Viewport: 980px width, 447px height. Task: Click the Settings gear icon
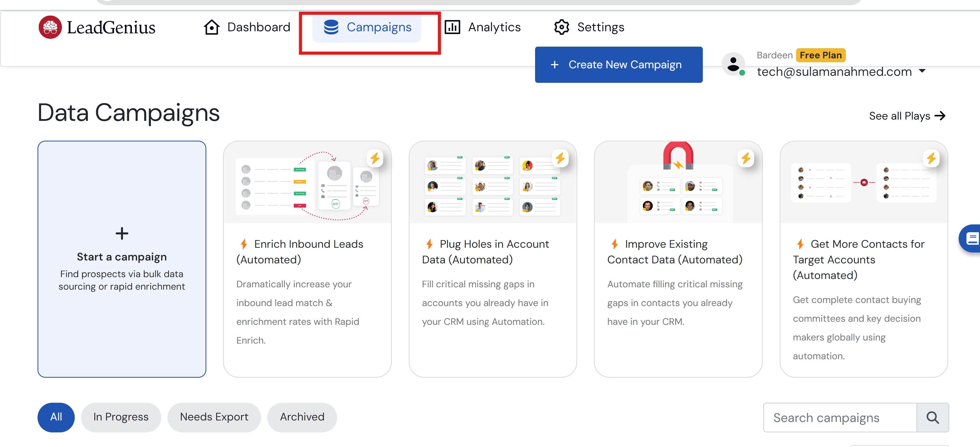point(561,27)
